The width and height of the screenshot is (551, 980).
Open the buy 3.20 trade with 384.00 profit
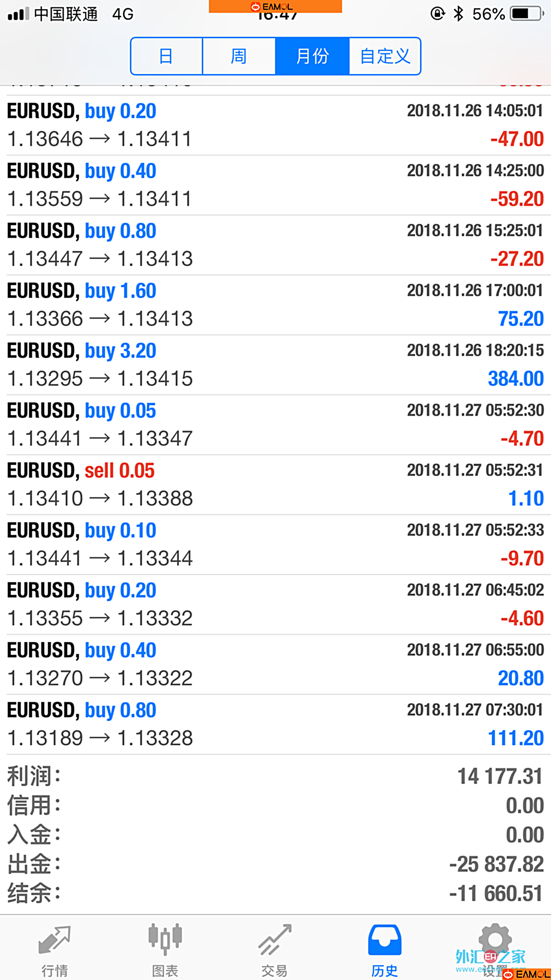tap(275, 365)
